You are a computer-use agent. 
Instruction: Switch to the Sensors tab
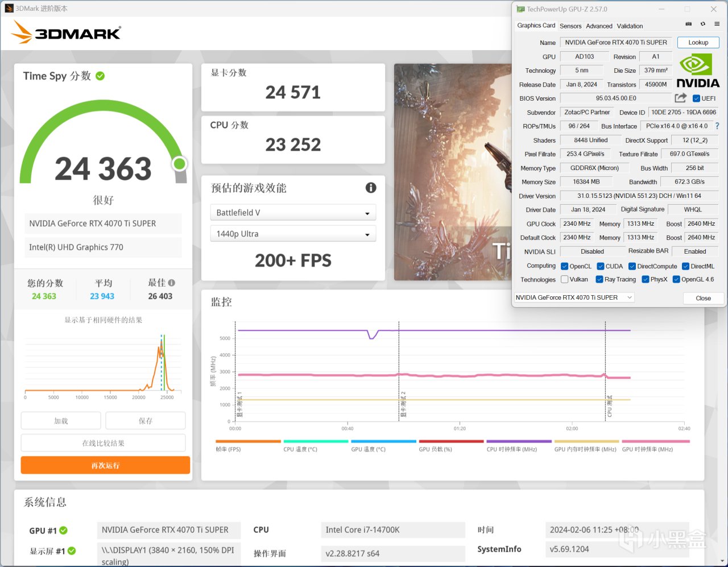click(x=570, y=26)
